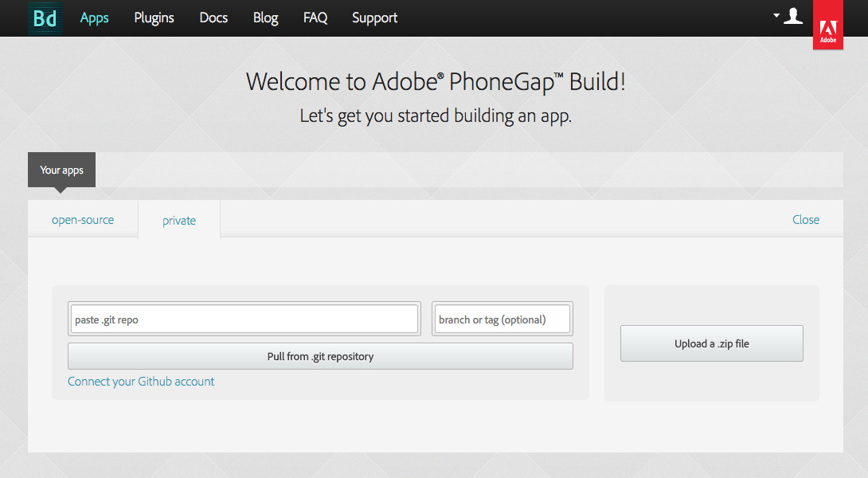The height and width of the screenshot is (478, 868).
Task: Navigate to the Support page
Action: pyautogui.click(x=374, y=18)
